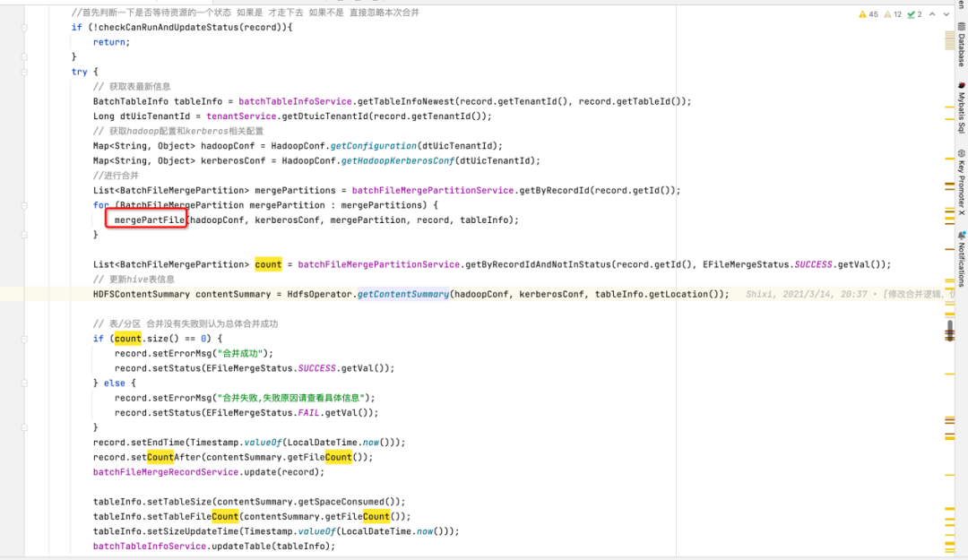968x560 pixels.
Task: Click the getHadoopKerberosConf method name
Action: 398,160
